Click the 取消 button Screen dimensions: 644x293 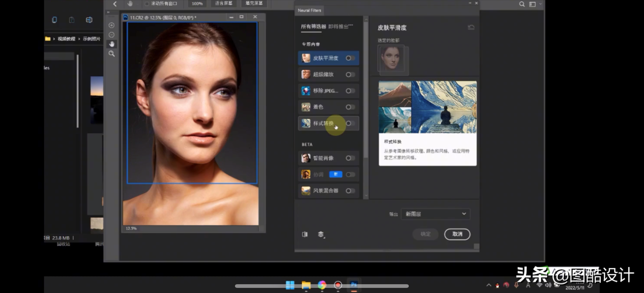pos(457,234)
